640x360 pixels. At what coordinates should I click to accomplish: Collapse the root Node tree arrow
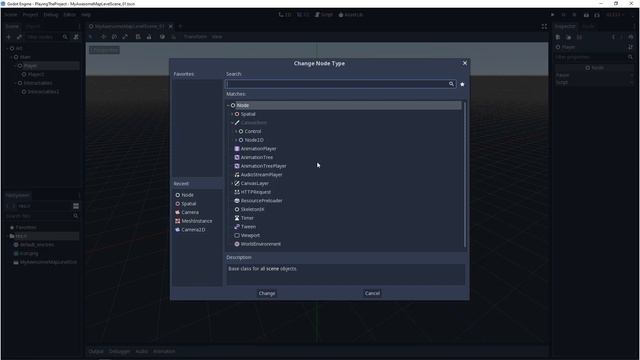click(228, 105)
